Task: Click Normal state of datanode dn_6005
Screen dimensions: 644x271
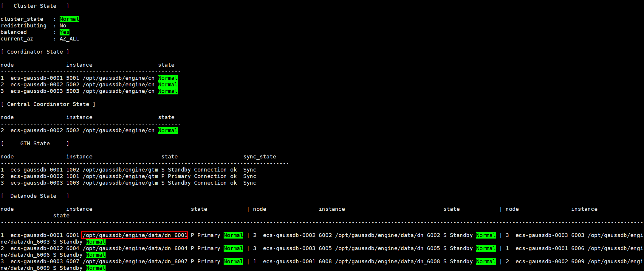Action: (x=486, y=248)
